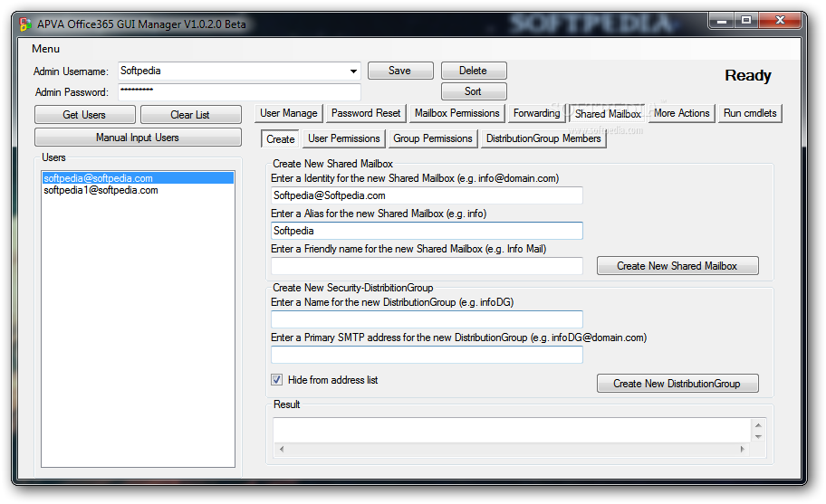Open Group Permissions sub-tab
Image resolution: width=826 pixels, height=504 pixels.
coord(433,138)
